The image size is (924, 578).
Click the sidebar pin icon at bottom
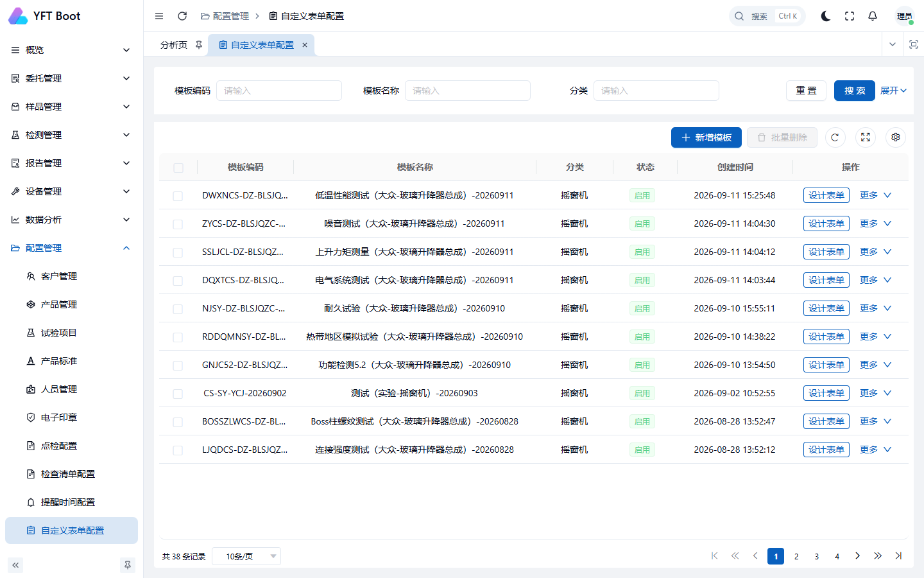point(128,565)
